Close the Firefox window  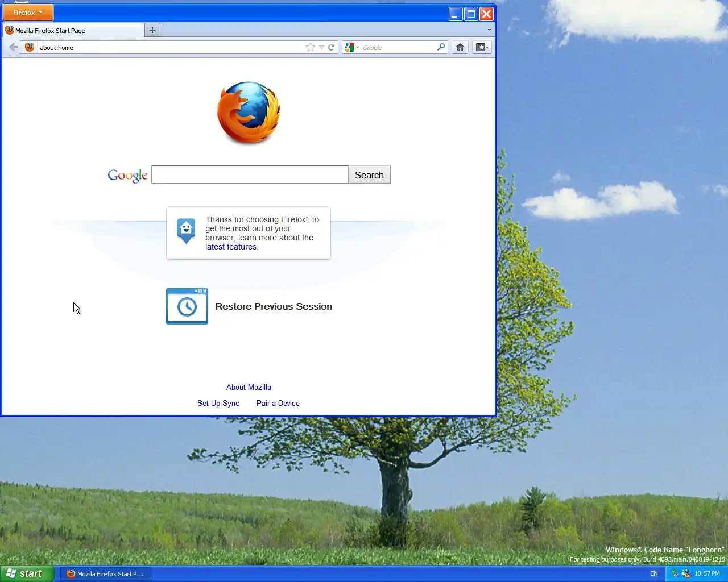486,14
